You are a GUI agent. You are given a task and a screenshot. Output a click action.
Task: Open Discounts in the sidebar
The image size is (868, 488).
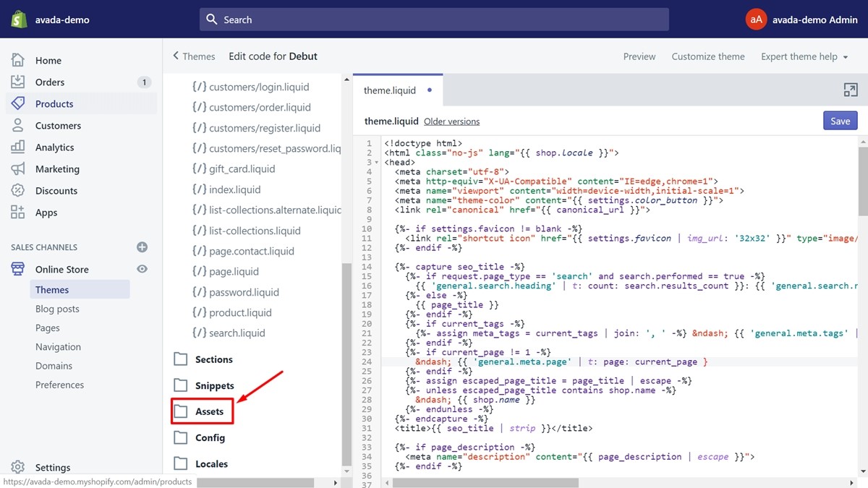(x=56, y=191)
